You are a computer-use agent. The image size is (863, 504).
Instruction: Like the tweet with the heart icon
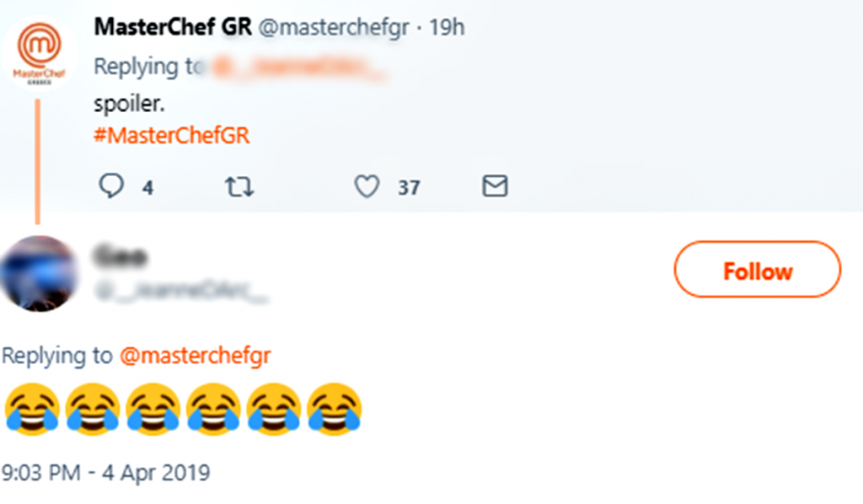[x=367, y=186]
